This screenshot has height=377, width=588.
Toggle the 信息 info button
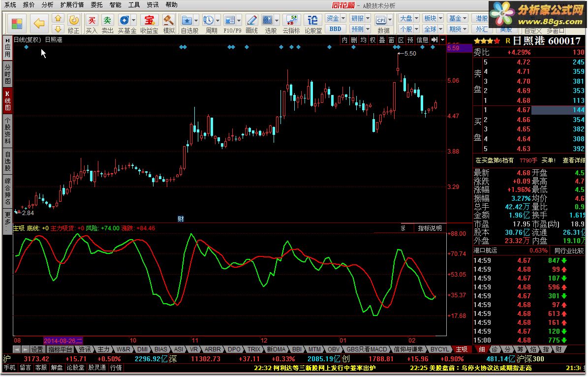422,40
